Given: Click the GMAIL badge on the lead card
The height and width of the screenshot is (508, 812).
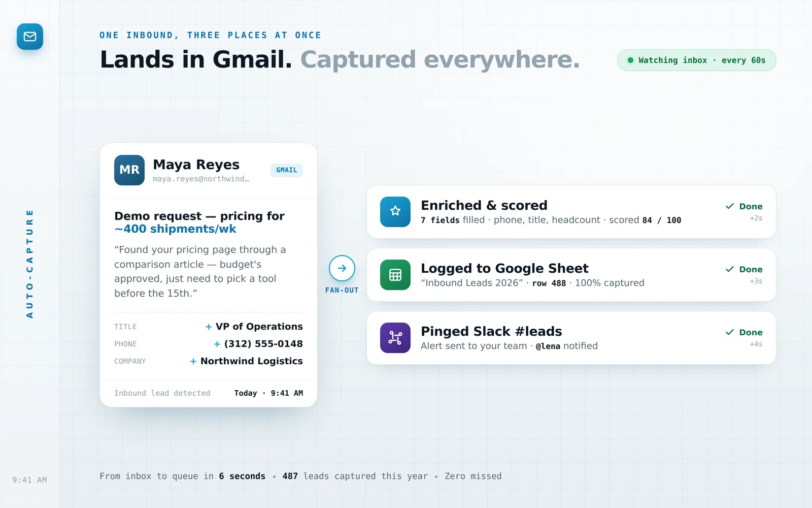Looking at the screenshot, I should coord(287,170).
